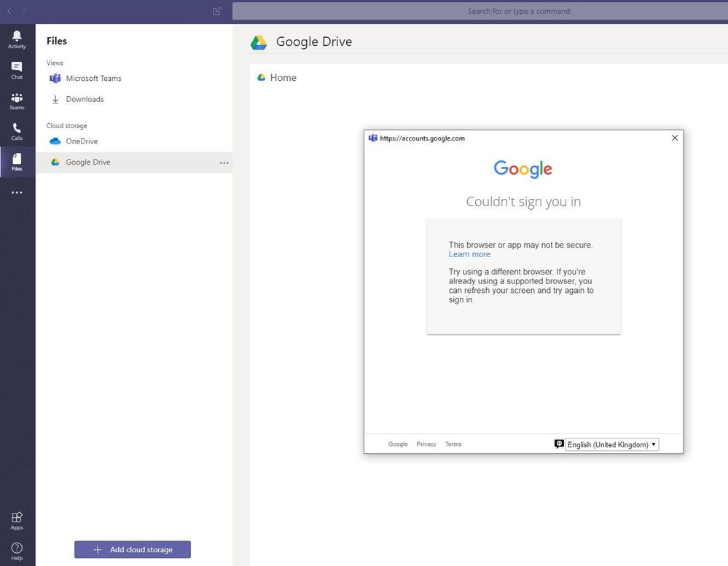The height and width of the screenshot is (566, 728).
Task: Click "This browser or app may not be secure" text
Action: pyautogui.click(x=520, y=245)
